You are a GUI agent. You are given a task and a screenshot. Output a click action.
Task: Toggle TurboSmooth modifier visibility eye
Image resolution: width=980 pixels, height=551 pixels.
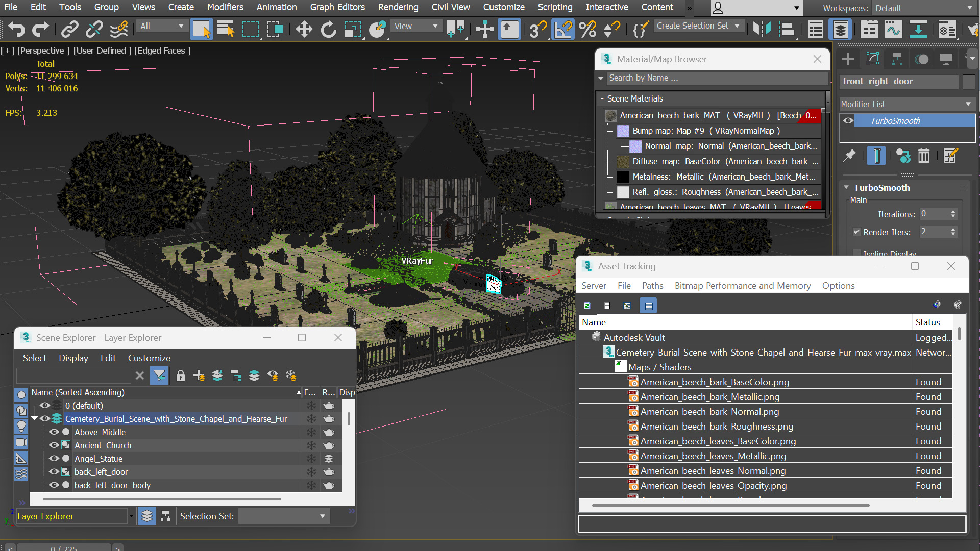point(848,120)
